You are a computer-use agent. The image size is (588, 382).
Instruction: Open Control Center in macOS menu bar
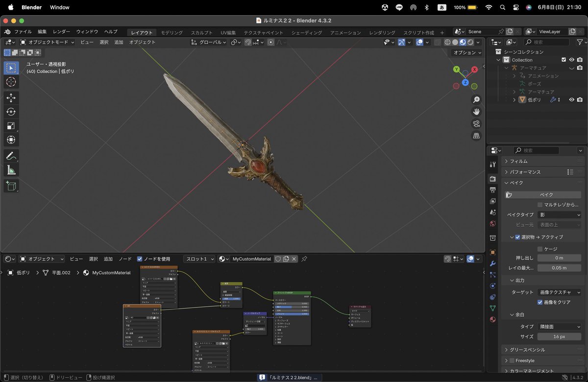[515, 7]
